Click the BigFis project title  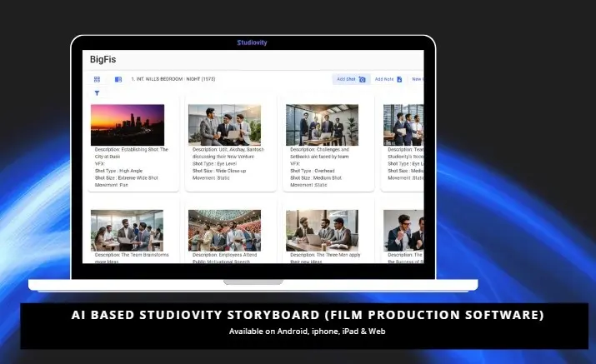[x=103, y=59]
